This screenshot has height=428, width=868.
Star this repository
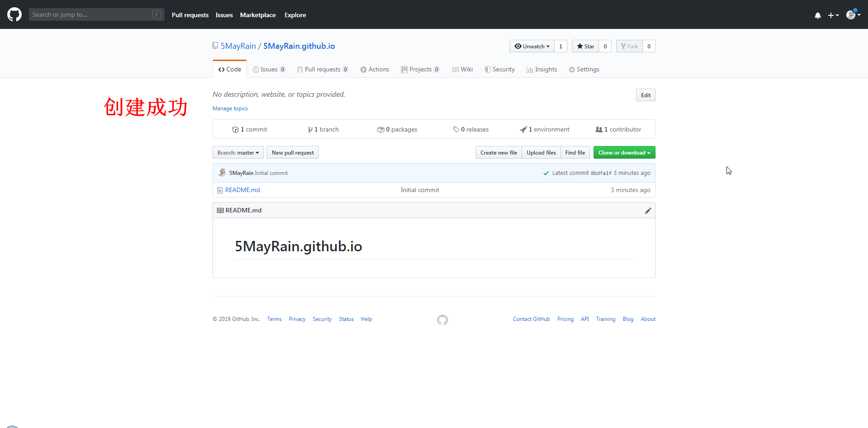pos(585,46)
